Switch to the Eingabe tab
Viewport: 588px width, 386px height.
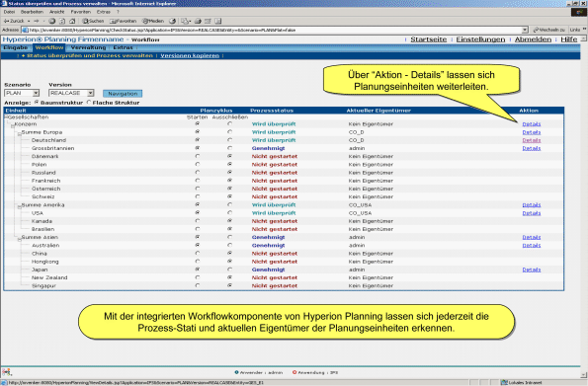(16, 47)
